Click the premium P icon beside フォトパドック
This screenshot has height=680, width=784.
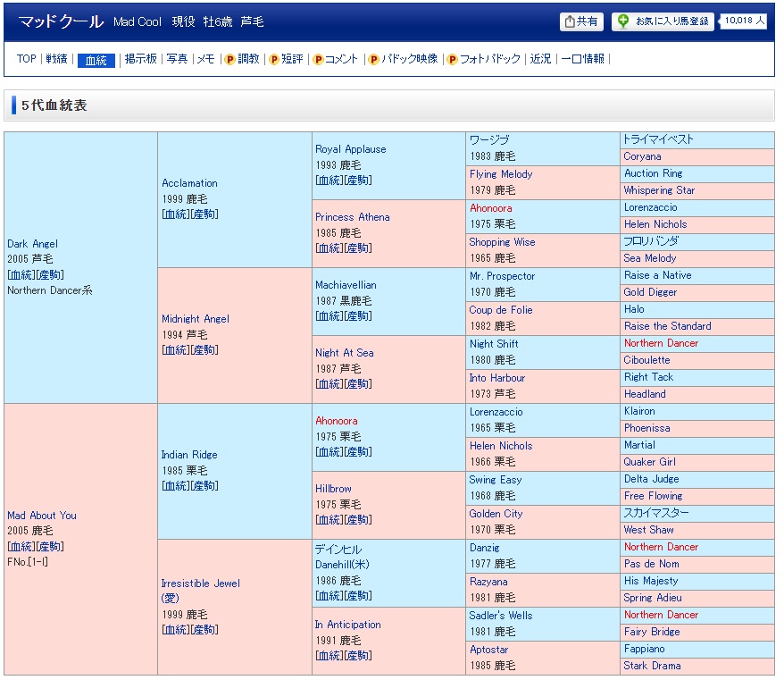[452, 60]
